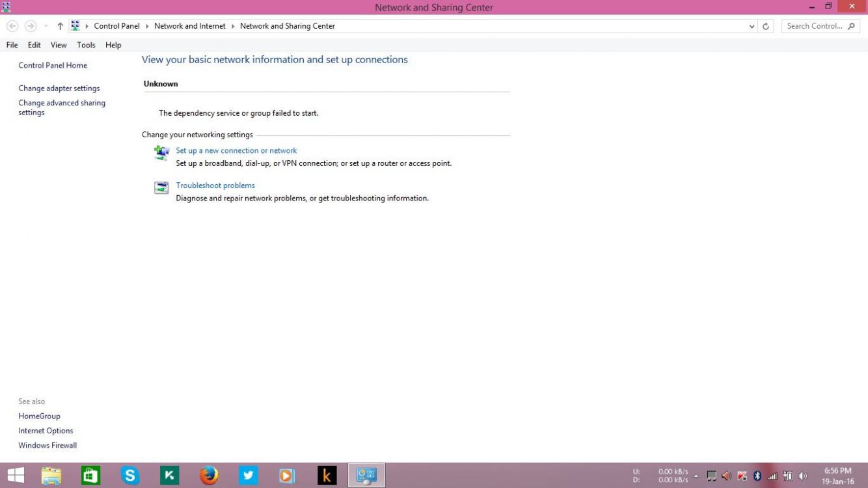Screen dimensions: 868x488
Task: Open the Tools menu
Action: [x=86, y=45]
